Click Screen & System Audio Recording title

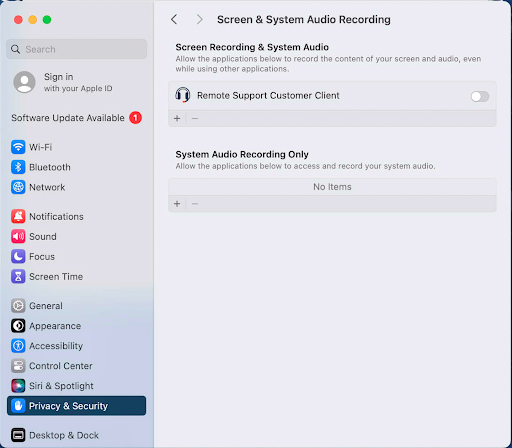click(x=304, y=19)
